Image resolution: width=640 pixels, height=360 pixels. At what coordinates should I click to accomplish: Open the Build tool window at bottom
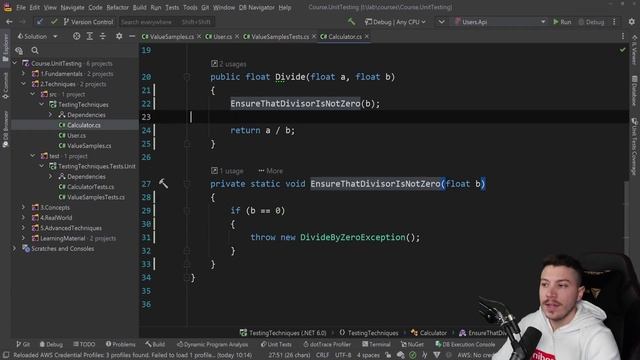(x=155, y=344)
